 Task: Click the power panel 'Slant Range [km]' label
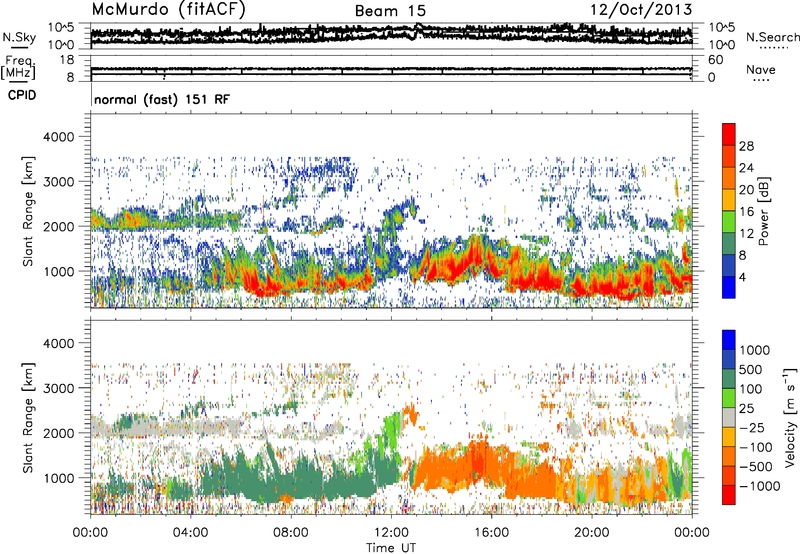pos(28,211)
